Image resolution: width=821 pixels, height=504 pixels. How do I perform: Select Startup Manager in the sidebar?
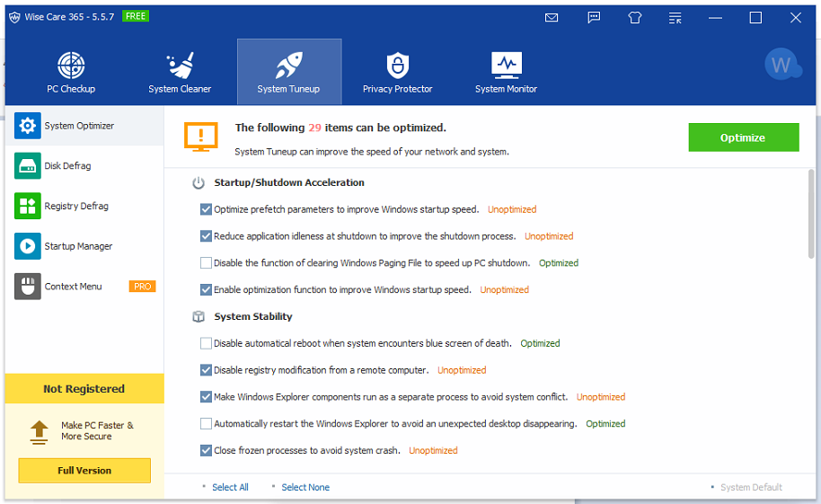pyautogui.click(x=84, y=246)
